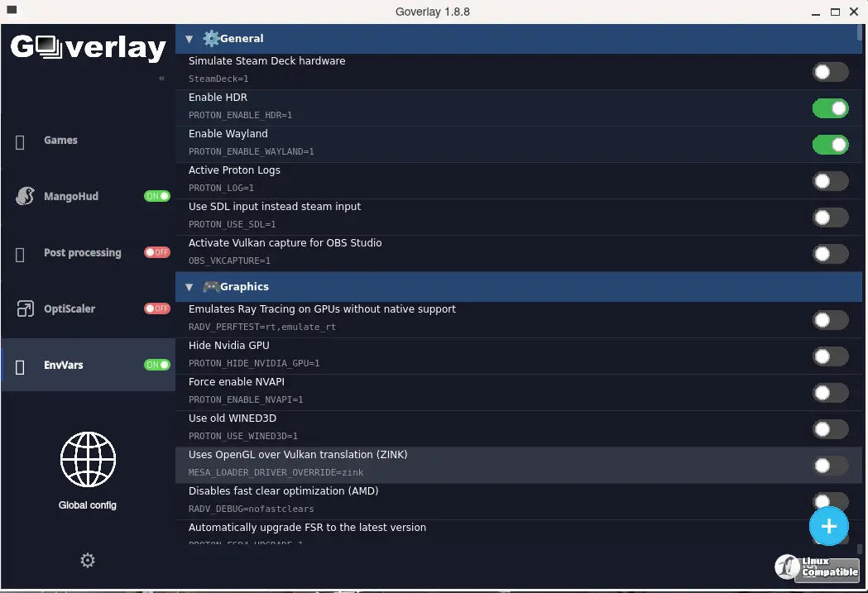
Task: Click RADV_PERFTEST=rt,emulate_rt text
Action: click(261, 327)
